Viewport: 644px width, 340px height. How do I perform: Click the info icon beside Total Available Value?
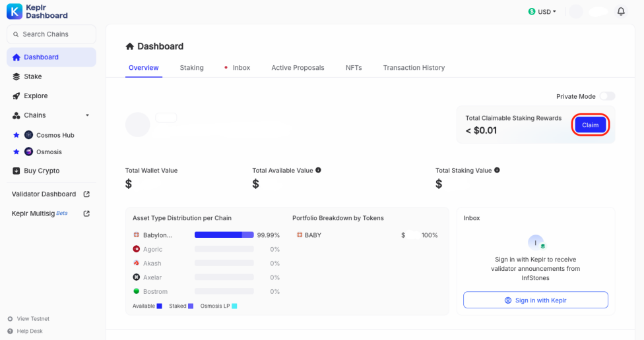point(318,170)
